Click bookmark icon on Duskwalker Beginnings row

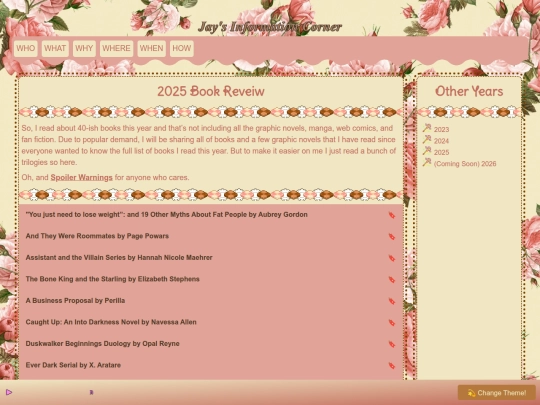click(x=392, y=345)
